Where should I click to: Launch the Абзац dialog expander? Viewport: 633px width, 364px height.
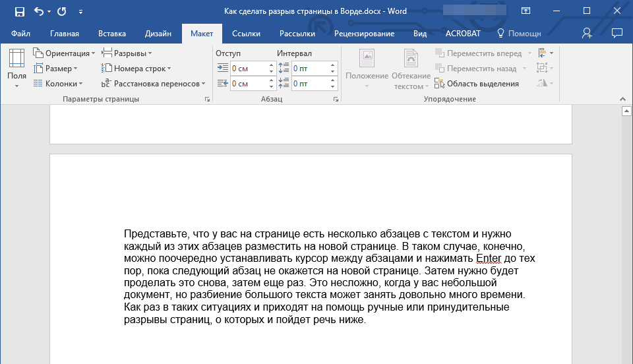pos(336,99)
